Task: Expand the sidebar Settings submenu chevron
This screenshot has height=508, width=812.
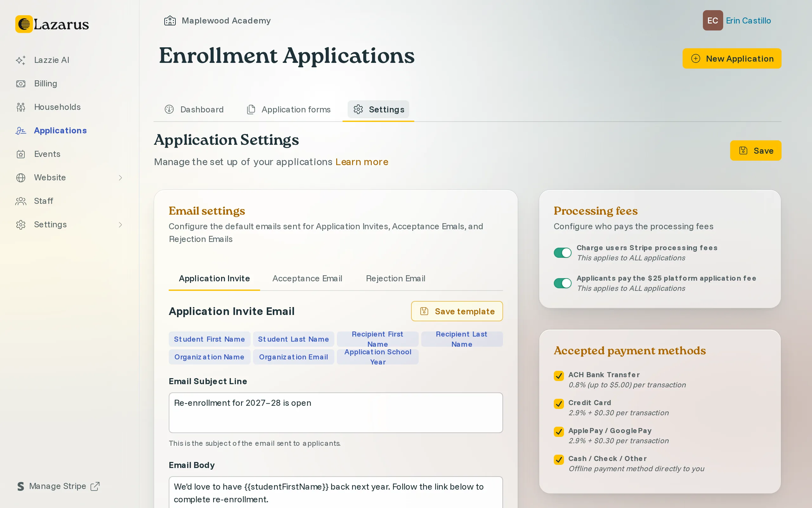Action: 121,225
